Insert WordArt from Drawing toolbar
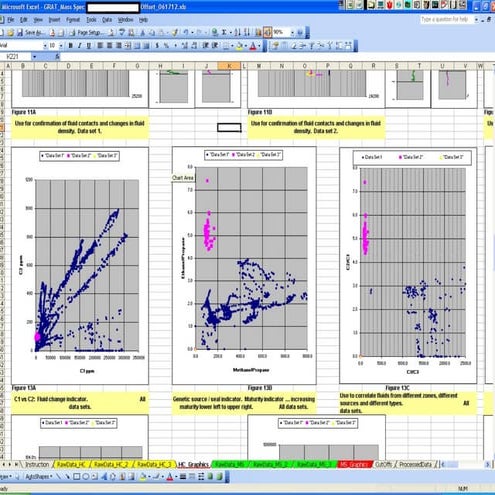 [x=104, y=477]
